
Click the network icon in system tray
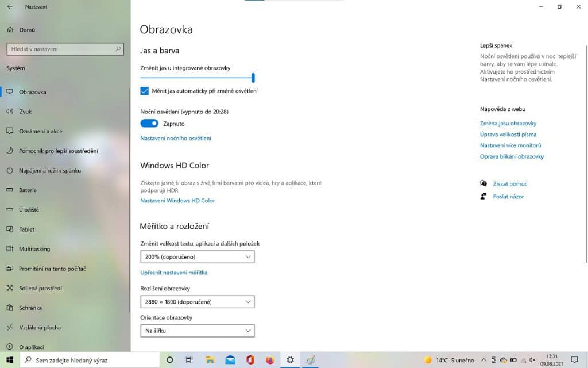(523, 360)
